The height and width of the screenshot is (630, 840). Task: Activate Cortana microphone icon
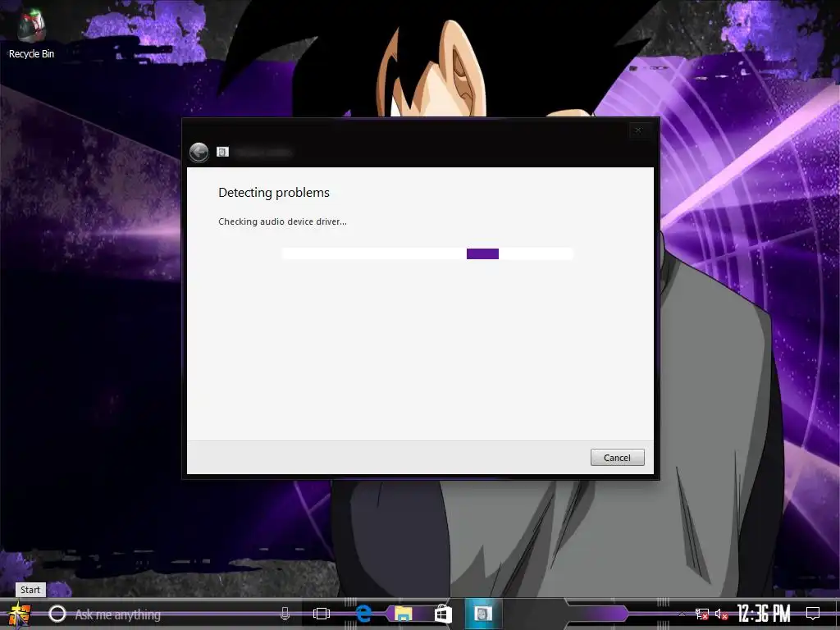pos(285,614)
